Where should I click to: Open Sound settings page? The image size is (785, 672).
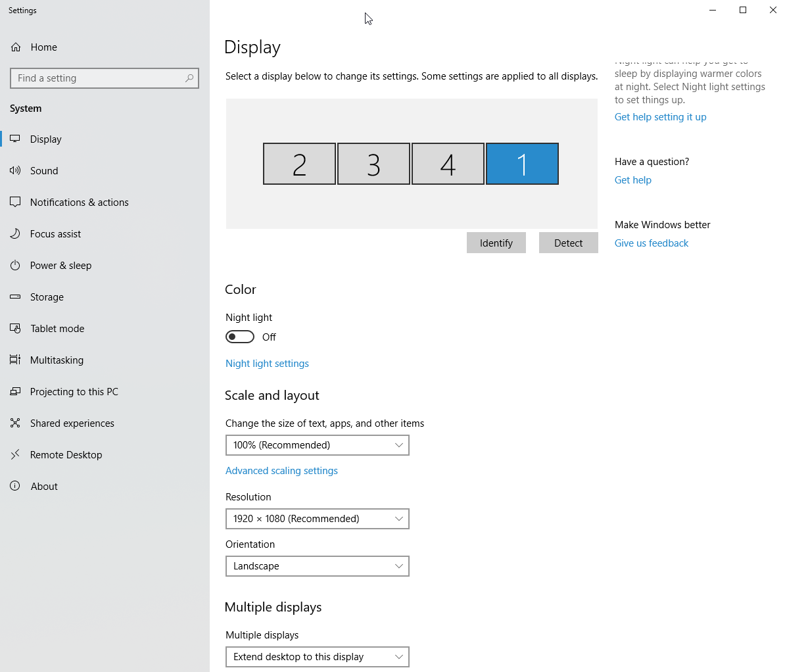105,170
